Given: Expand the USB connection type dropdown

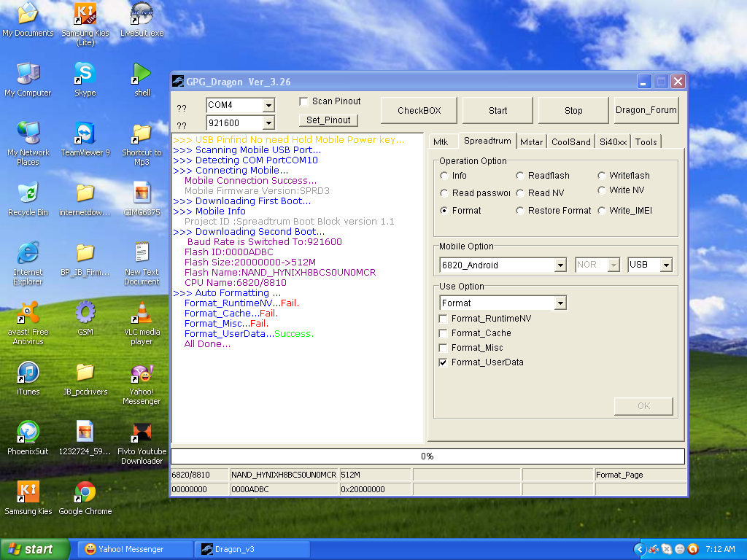Looking at the screenshot, I should click(665, 265).
